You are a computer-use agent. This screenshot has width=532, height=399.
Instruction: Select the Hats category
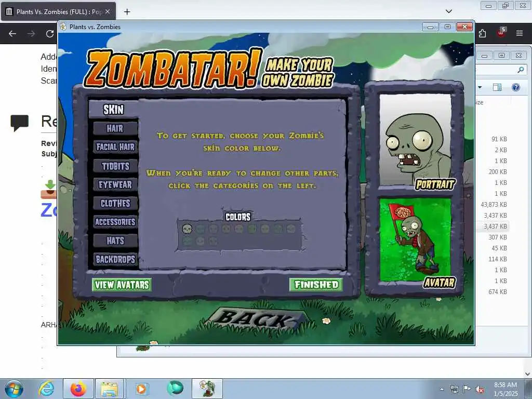[115, 241]
